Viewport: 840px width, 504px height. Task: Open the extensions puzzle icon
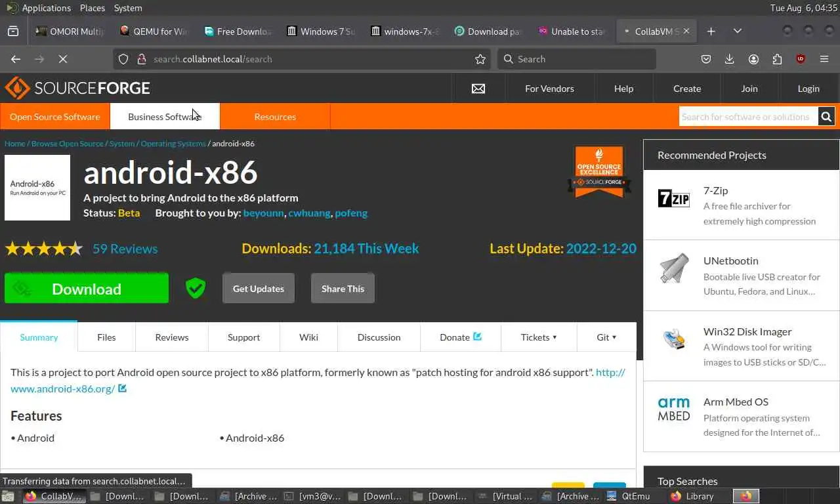pyautogui.click(x=777, y=59)
